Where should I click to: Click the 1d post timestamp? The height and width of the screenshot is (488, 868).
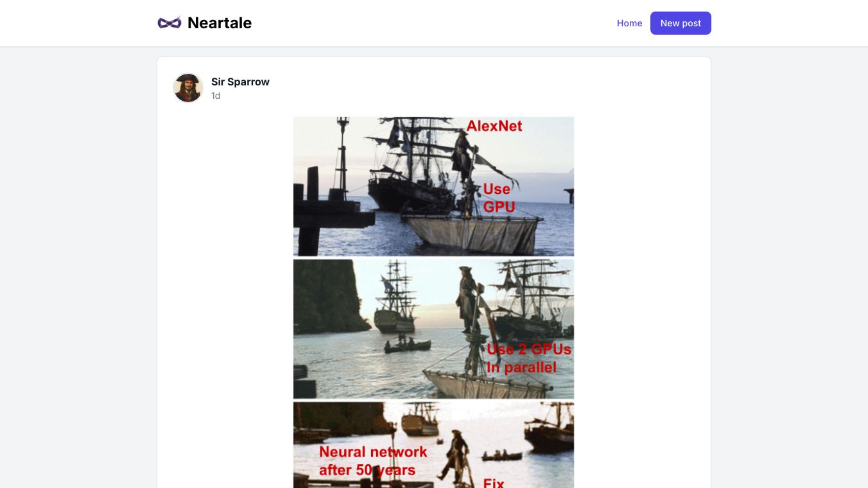(216, 96)
